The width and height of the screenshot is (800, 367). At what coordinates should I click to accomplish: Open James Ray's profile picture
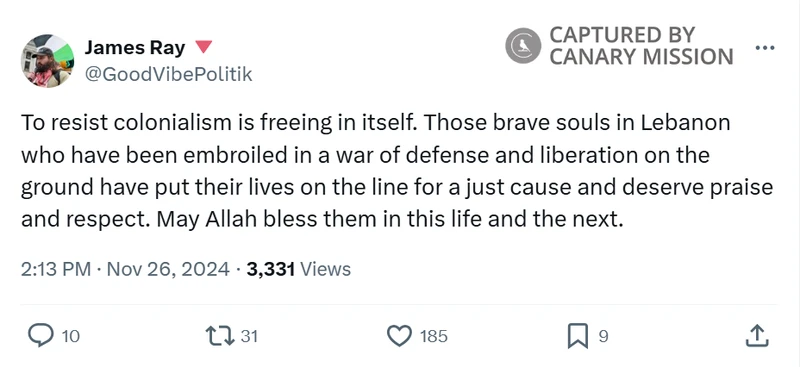(47, 61)
